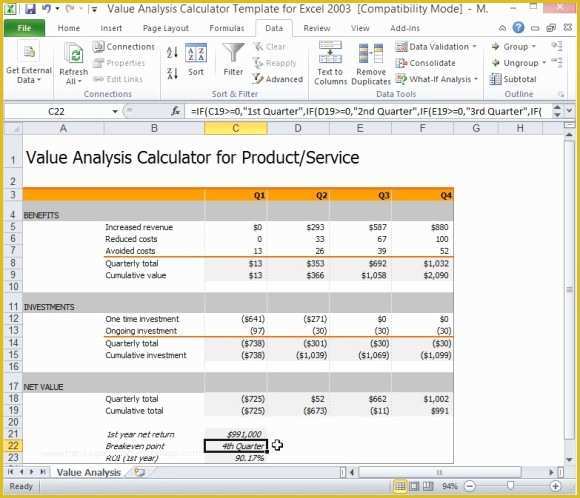Open Customize Quick Access Toolbar dropdown
Screen dimensions: 580x498
[94, 9]
